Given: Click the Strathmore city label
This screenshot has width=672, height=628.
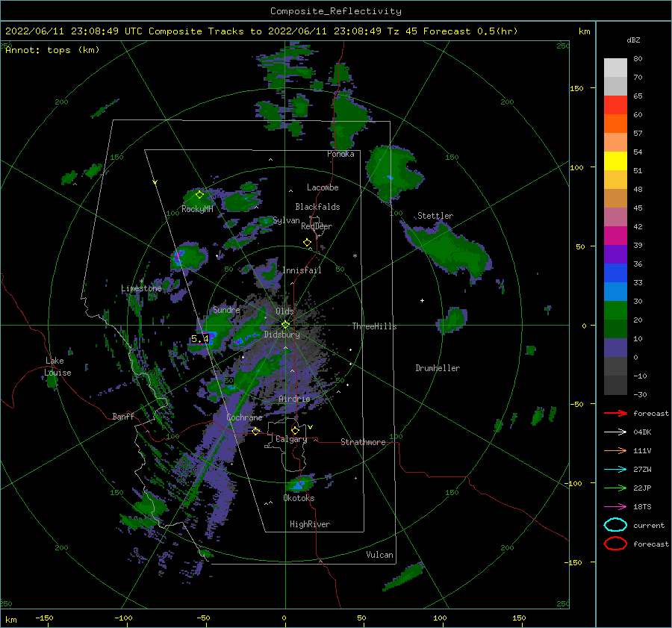Looking at the screenshot, I should tap(363, 442).
